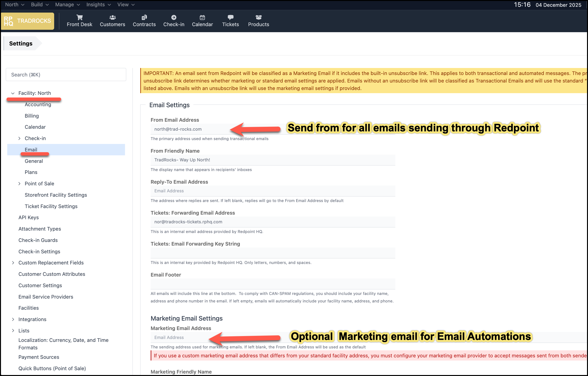Expand Custom Replacement Fields section
Screen dimensions: 588x376
click(x=13, y=263)
